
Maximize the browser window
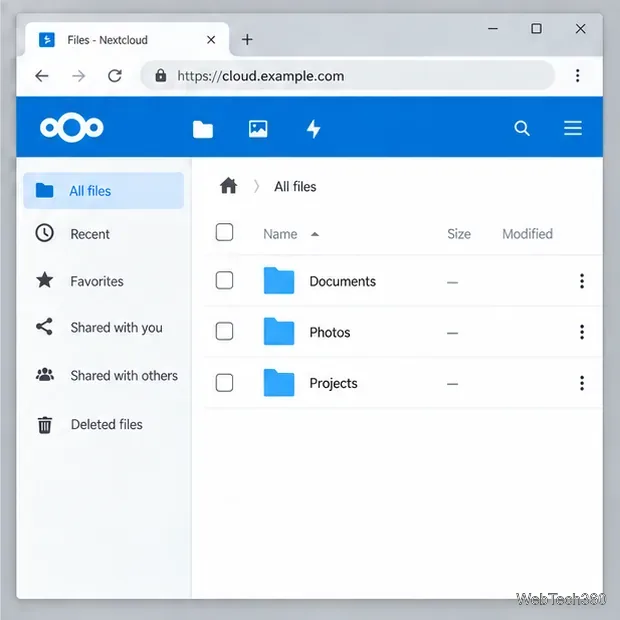click(x=536, y=28)
